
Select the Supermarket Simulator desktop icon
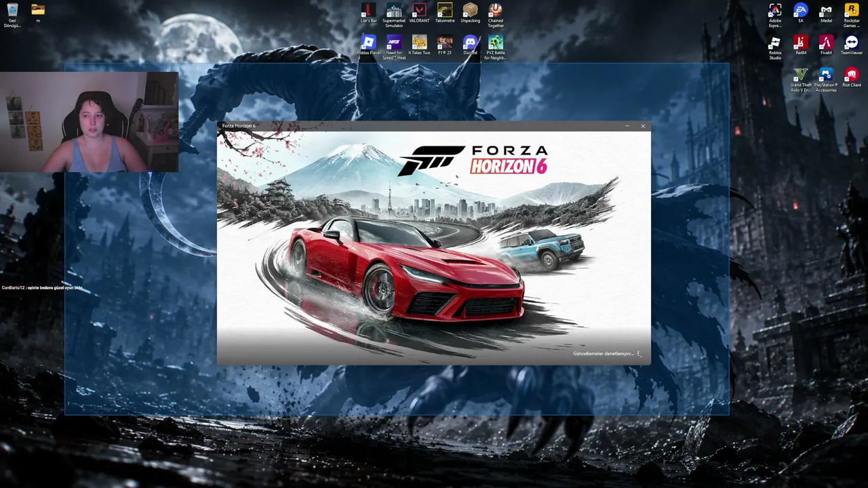click(x=394, y=15)
